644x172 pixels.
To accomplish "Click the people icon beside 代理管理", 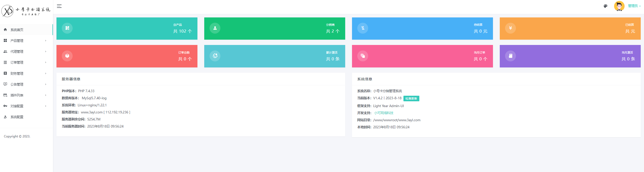I will coord(5,52).
